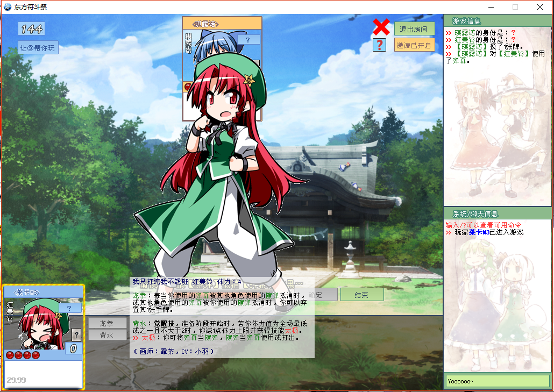Click the 144 countdown timer display

31,28
